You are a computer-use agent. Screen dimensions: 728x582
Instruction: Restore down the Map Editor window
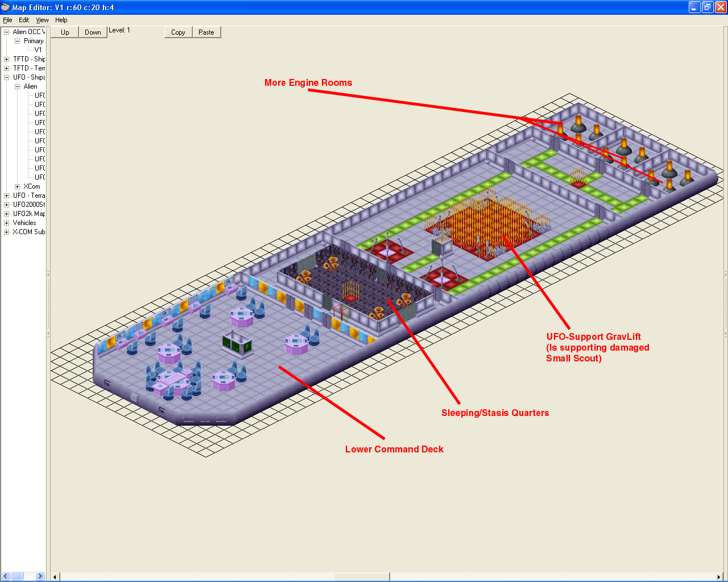tap(708, 7)
